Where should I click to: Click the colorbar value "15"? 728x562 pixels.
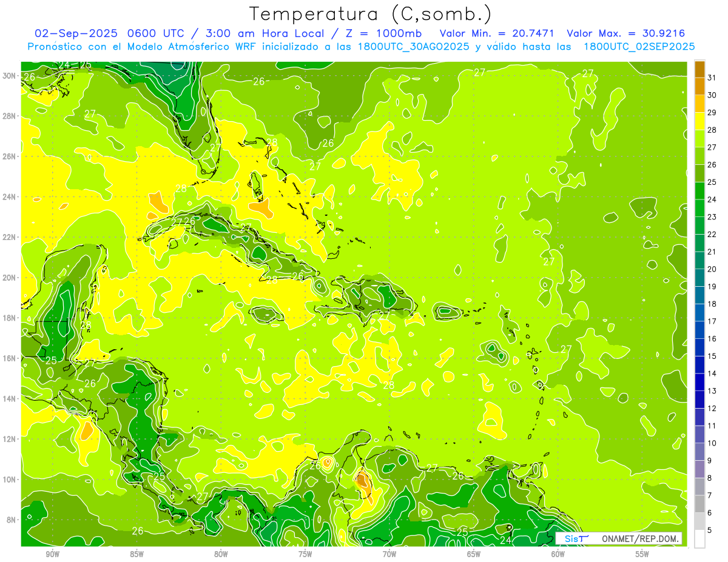click(712, 356)
